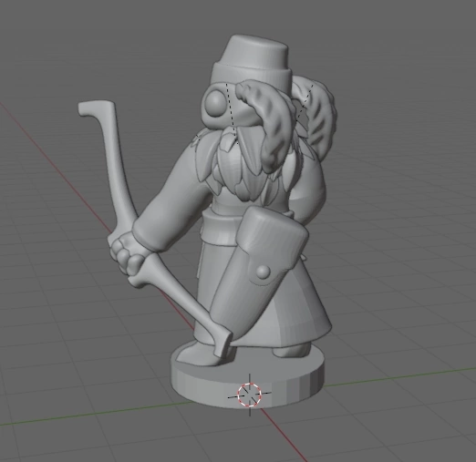The width and height of the screenshot is (476, 462).
Task: Select the fist gripping the bow
Action: point(127,256)
